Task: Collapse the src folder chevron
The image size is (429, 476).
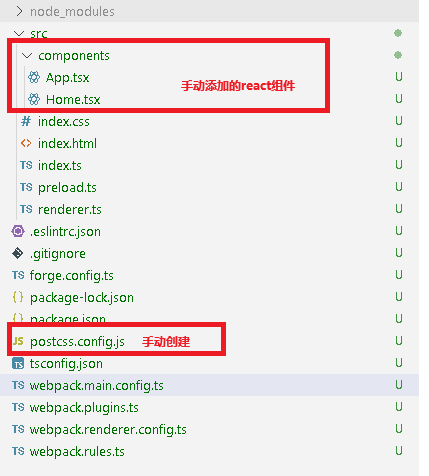Action: 19,33
